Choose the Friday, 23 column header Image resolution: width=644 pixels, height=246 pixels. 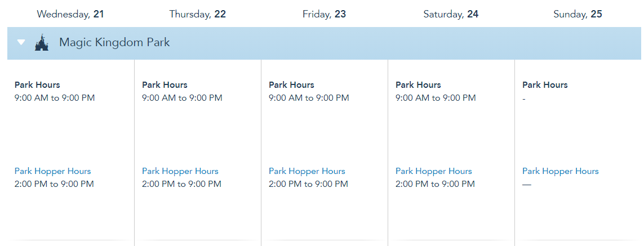click(324, 14)
